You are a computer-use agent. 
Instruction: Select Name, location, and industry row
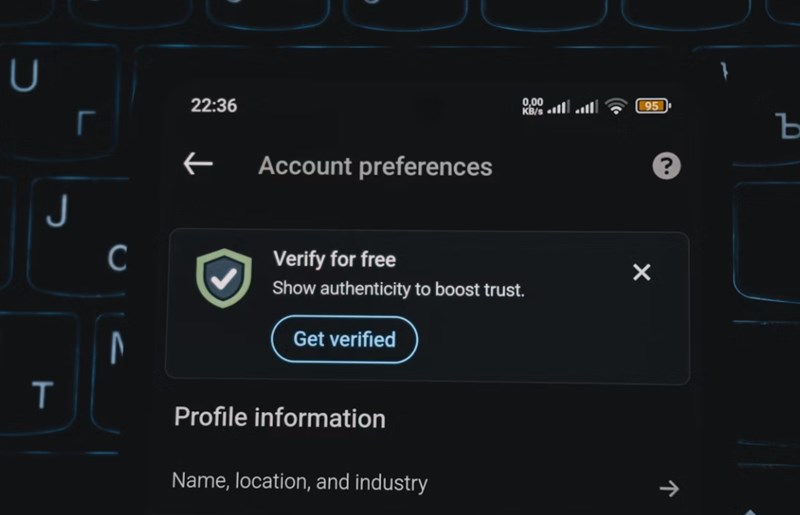(427, 483)
